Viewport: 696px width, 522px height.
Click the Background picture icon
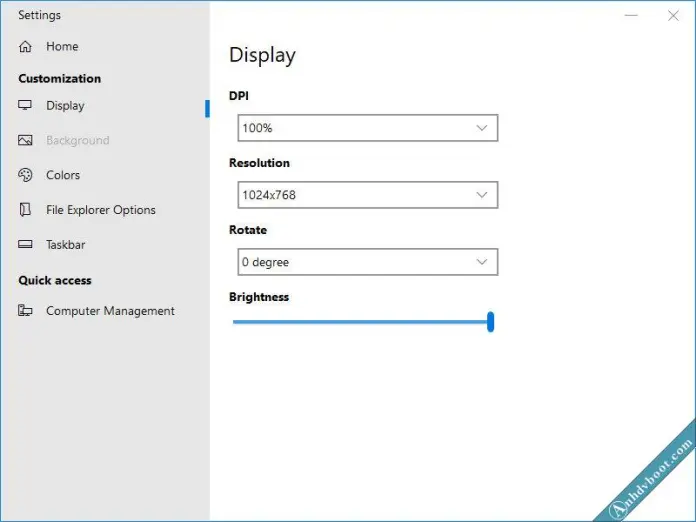(25, 140)
